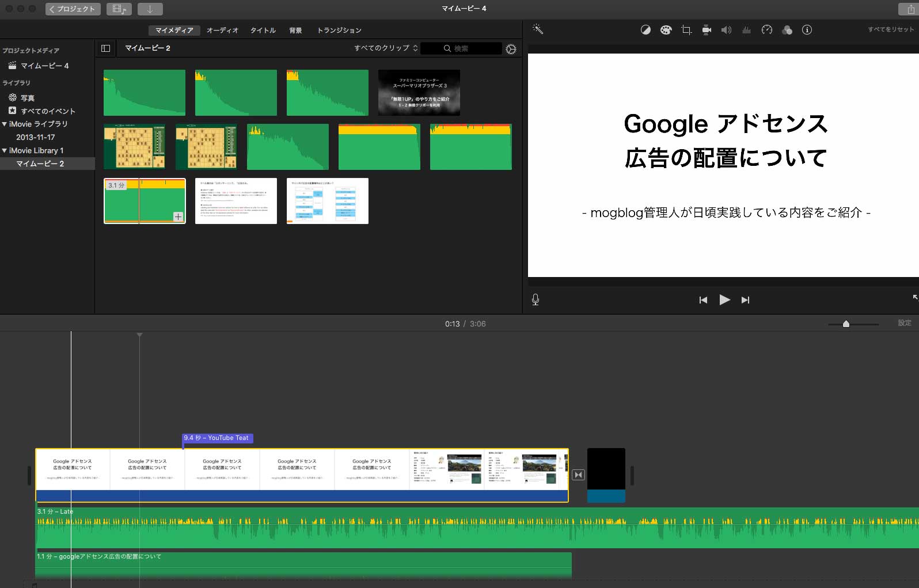
Task: Skip to the next clip
Action: coord(746,300)
